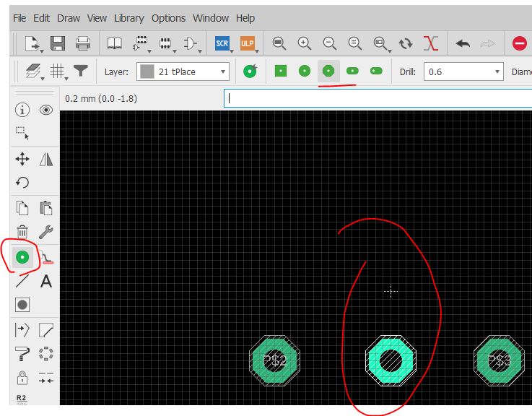Click the zoom redraw magnifier icon

pos(355,43)
